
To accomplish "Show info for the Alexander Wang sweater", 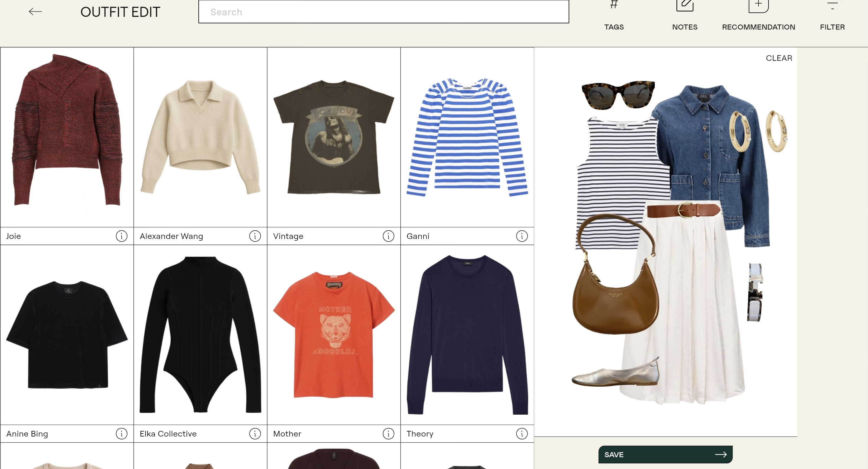I will click(255, 236).
